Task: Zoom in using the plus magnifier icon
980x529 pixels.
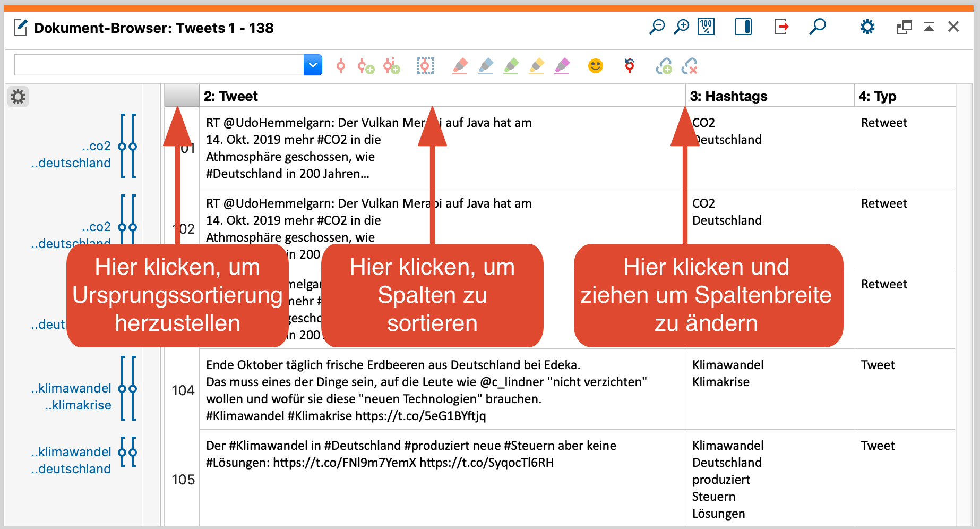Action: [681, 27]
